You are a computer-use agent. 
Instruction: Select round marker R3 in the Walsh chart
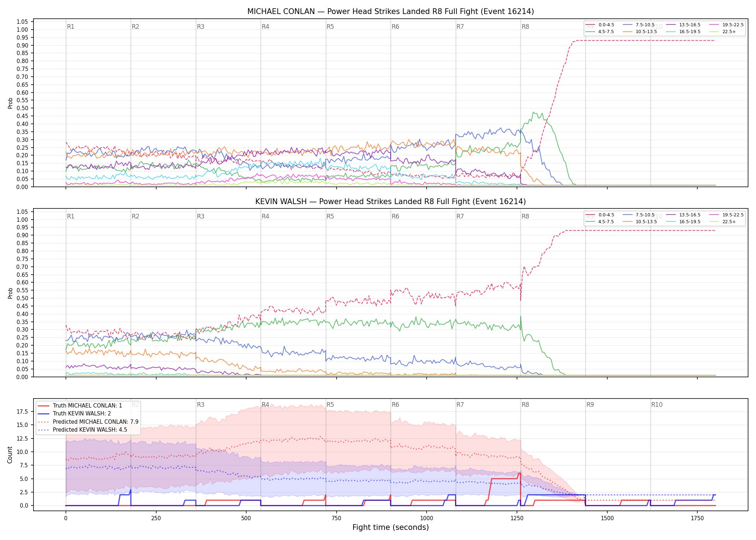point(201,216)
